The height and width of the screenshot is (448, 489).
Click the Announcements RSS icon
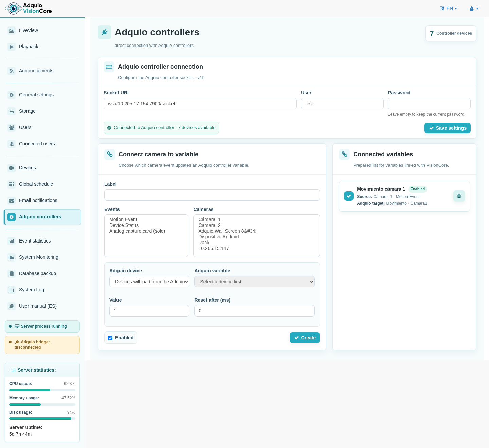pyautogui.click(x=12, y=71)
